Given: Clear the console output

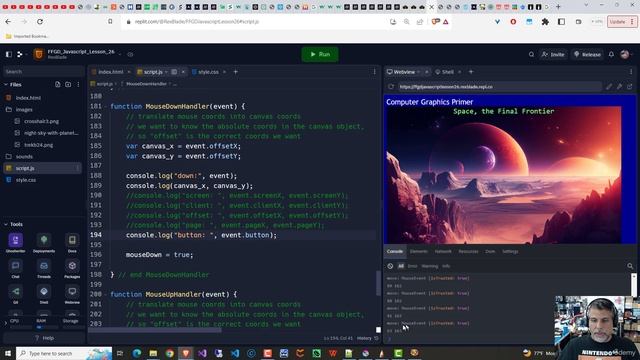Looking at the screenshot, I should point(390,266).
